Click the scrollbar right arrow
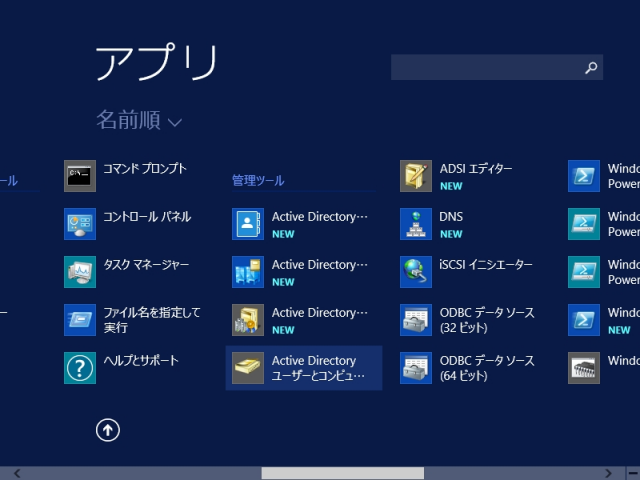Screen dimensions: 640x480 [x=608, y=473]
